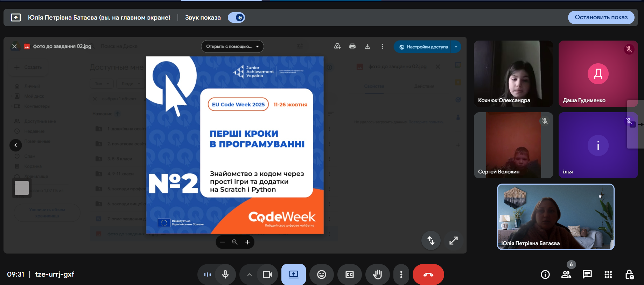
Task: Expand audio settings chevron near camera
Action: tap(249, 275)
